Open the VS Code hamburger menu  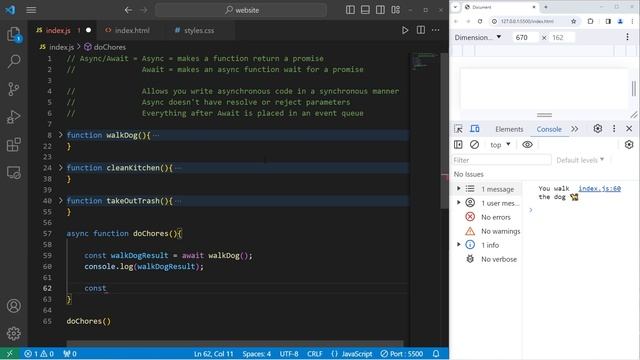[x=31, y=10]
